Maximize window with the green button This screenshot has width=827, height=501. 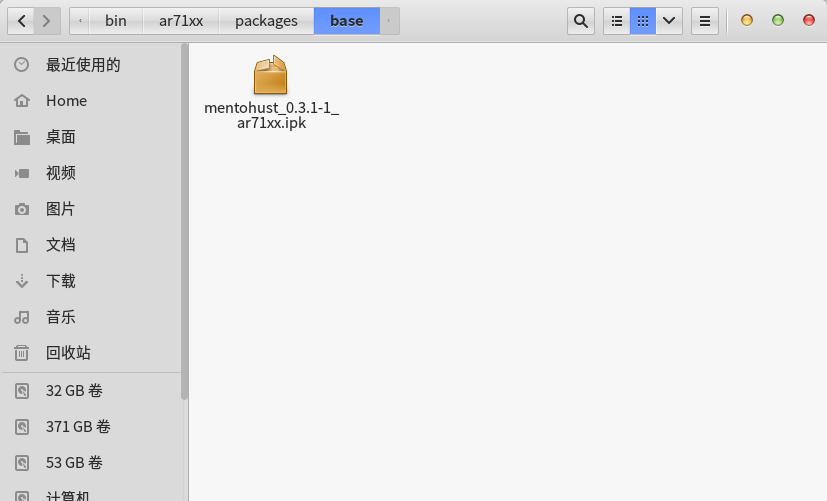coord(778,21)
